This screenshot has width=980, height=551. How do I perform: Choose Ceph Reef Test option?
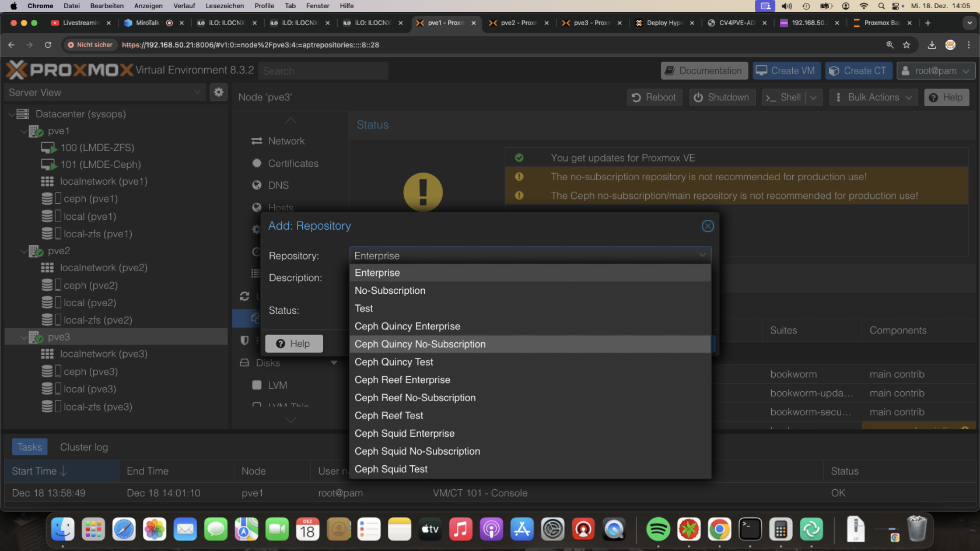click(530, 416)
